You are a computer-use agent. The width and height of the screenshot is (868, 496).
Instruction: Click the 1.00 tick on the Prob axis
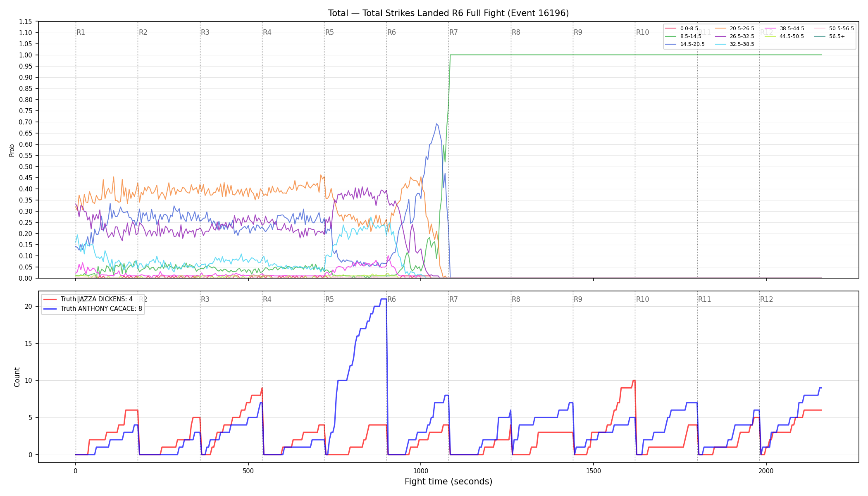tap(26, 55)
